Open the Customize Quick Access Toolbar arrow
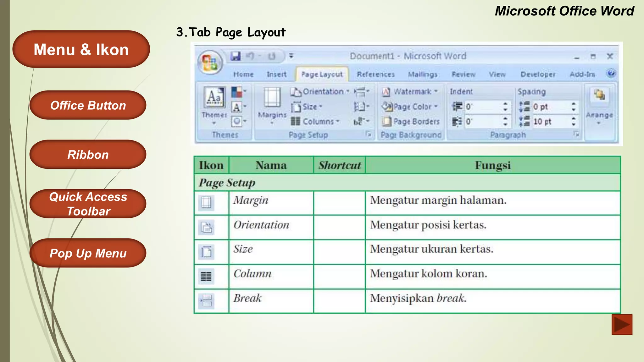Screen dimensions: 644x362 (x=291, y=56)
